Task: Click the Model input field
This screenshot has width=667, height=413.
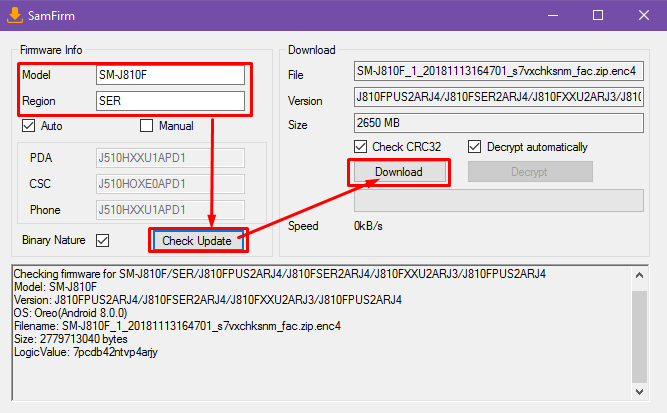Action: (170, 75)
